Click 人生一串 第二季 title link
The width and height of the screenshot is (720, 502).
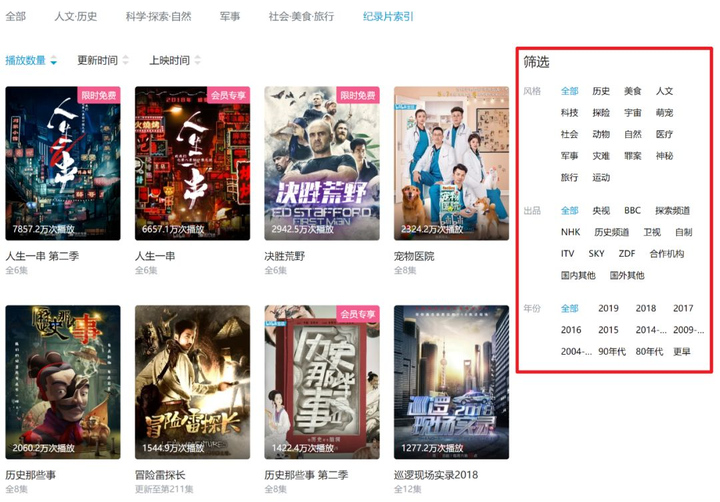click(x=42, y=256)
